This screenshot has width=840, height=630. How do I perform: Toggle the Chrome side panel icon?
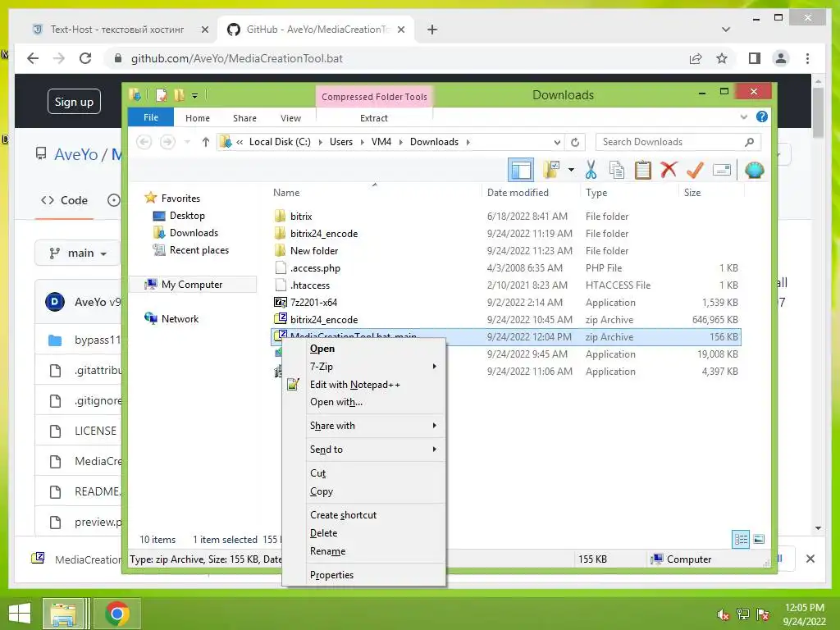(x=755, y=58)
